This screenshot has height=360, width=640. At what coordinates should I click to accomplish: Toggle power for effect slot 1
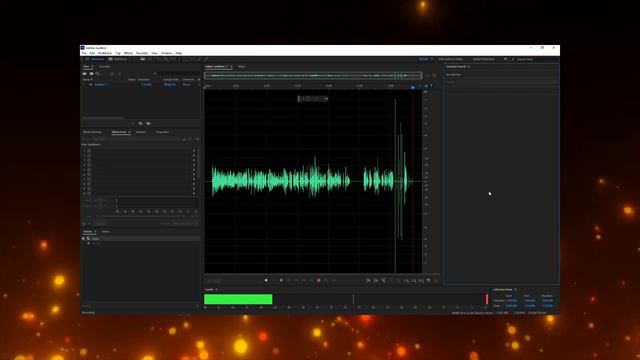89,150
